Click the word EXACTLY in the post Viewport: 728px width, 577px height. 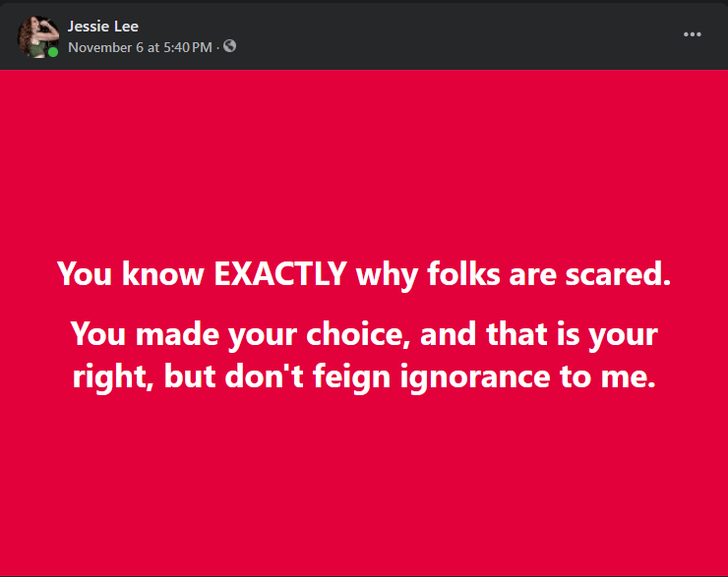coord(280,274)
